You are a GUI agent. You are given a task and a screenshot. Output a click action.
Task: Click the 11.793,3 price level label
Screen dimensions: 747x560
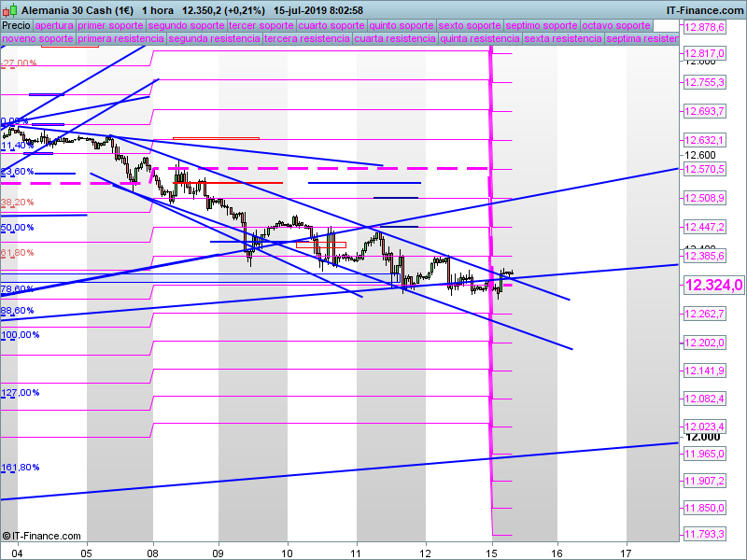[705, 535]
